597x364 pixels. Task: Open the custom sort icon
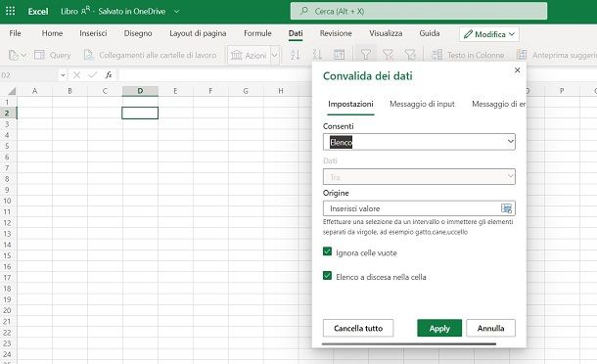pos(339,55)
